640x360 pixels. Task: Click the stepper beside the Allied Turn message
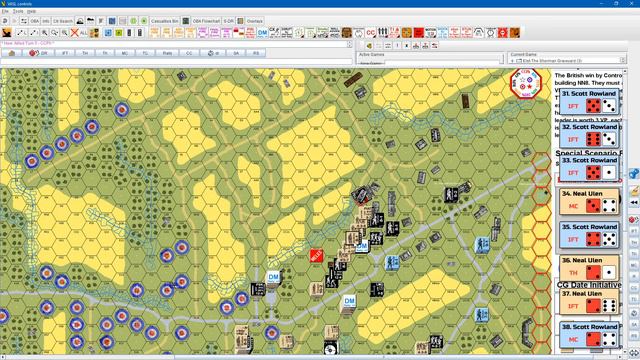click(349, 44)
